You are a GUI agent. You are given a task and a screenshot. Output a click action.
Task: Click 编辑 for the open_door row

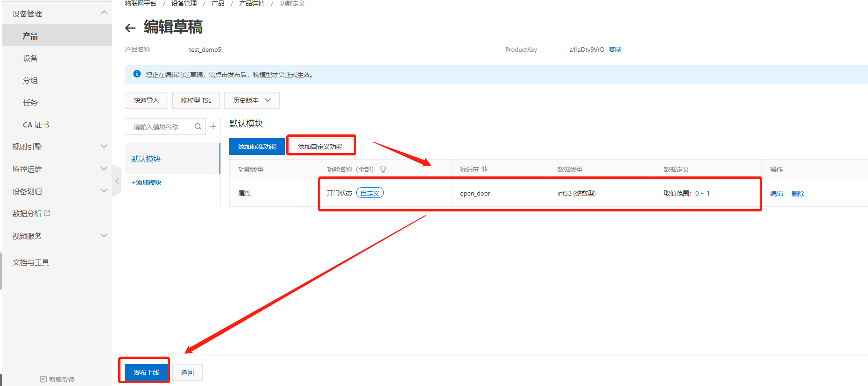[x=776, y=193]
